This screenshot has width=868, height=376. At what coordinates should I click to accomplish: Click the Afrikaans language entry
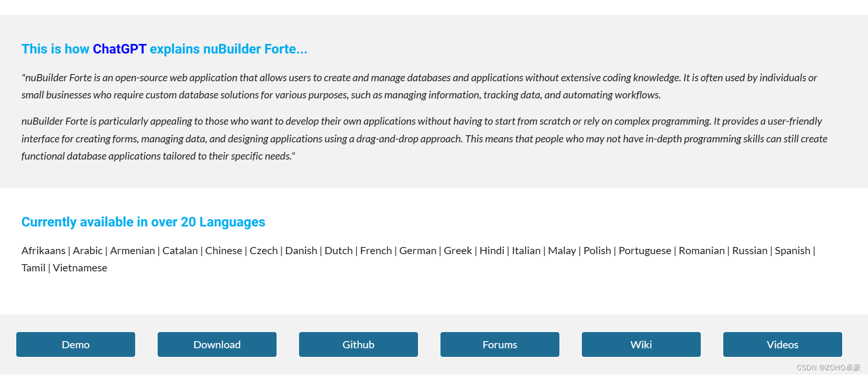[43, 251]
